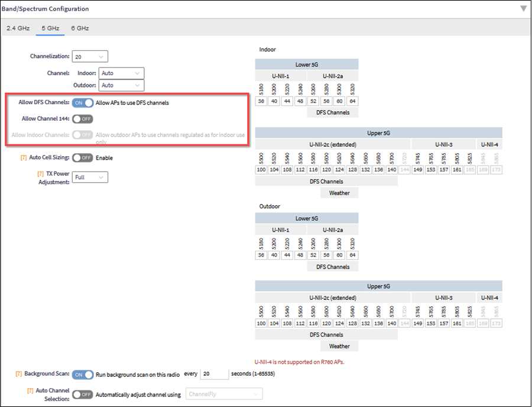
Task: Select Outdoor channel 56
Action: [326, 256]
